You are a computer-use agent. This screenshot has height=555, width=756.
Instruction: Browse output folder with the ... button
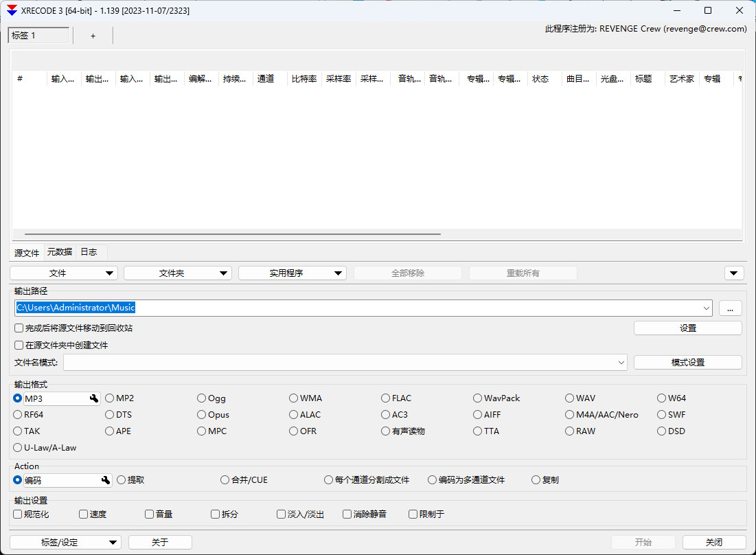(730, 308)
